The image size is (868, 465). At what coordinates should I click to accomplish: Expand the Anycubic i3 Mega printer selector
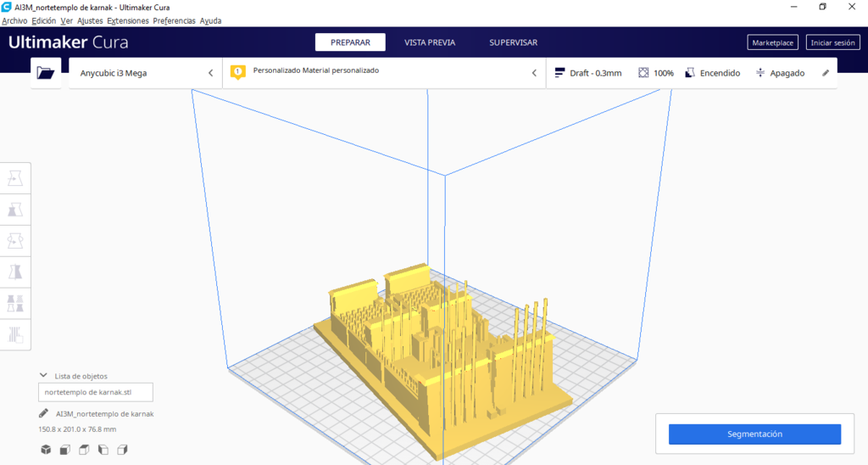(x=146, y=73)
